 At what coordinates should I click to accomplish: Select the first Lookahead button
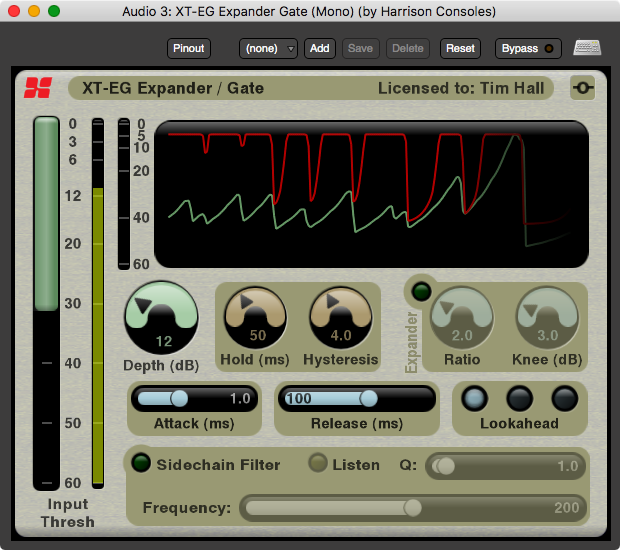(x=474, y=399)
